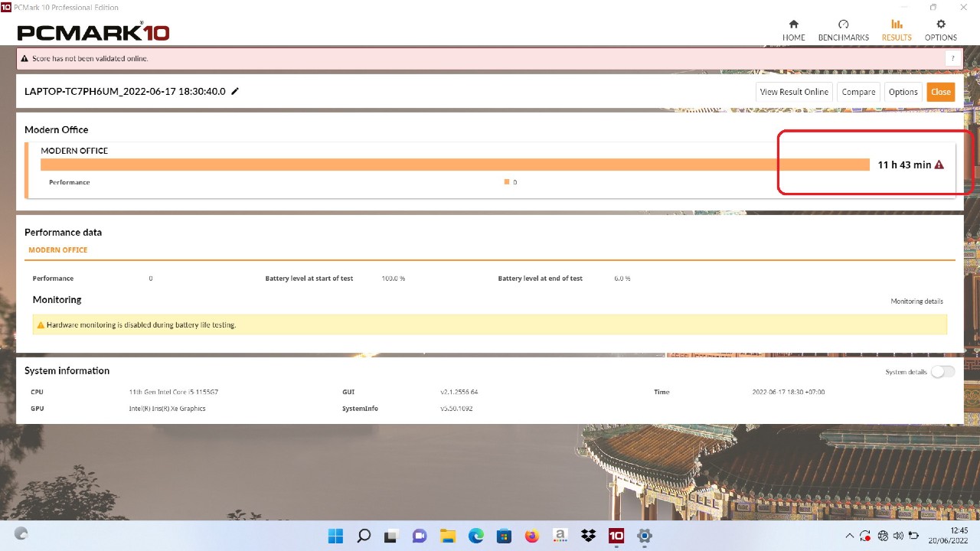980x551 pixels.
Task: Open the Options gear in top navigation
Action: tap(941, 24)
